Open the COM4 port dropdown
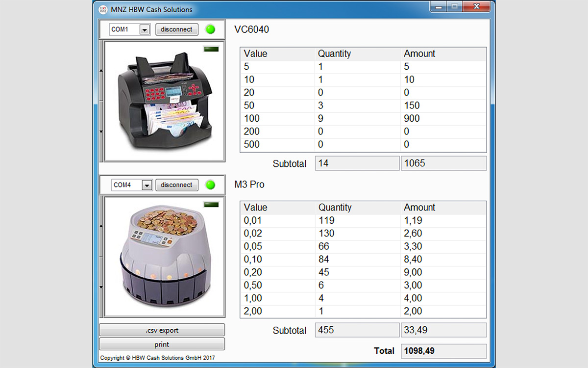Screen dimensions: 588x368 click(x=147, y=185)
